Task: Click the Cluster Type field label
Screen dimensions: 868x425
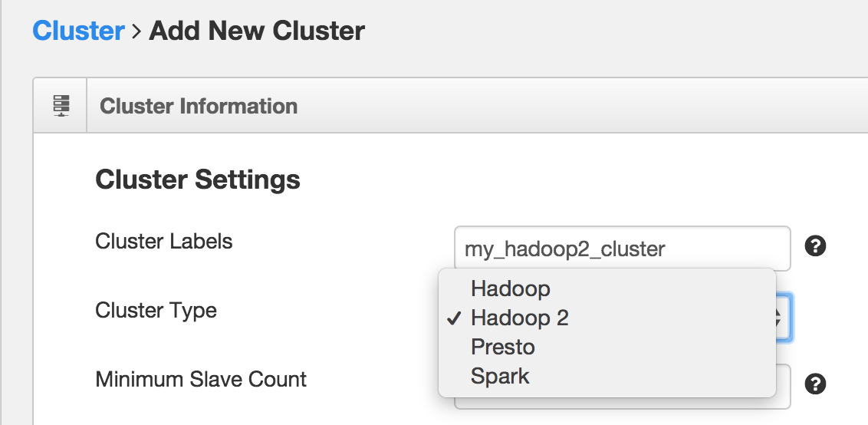Action: [x=156, y=310]
